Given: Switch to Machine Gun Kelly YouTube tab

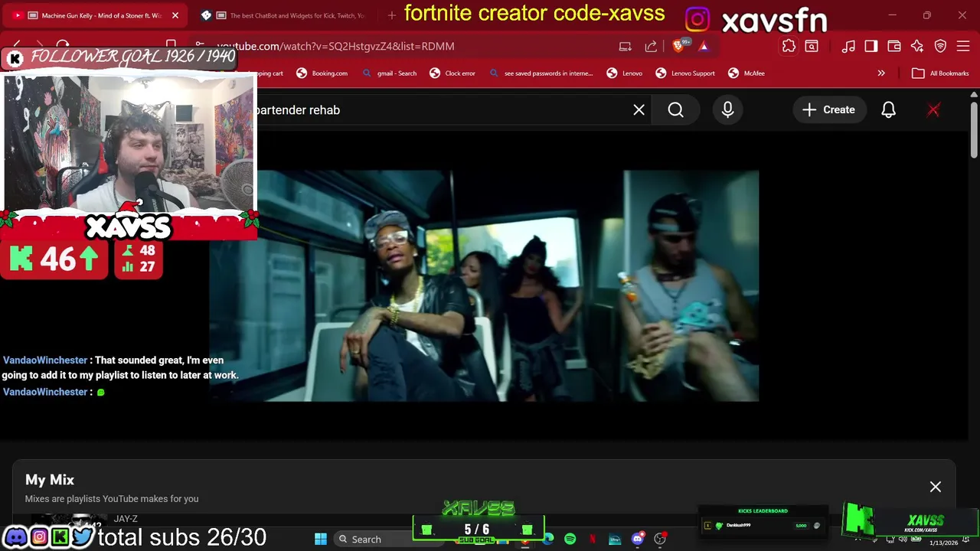Looking at the screenshot, I should click(96, 15).
